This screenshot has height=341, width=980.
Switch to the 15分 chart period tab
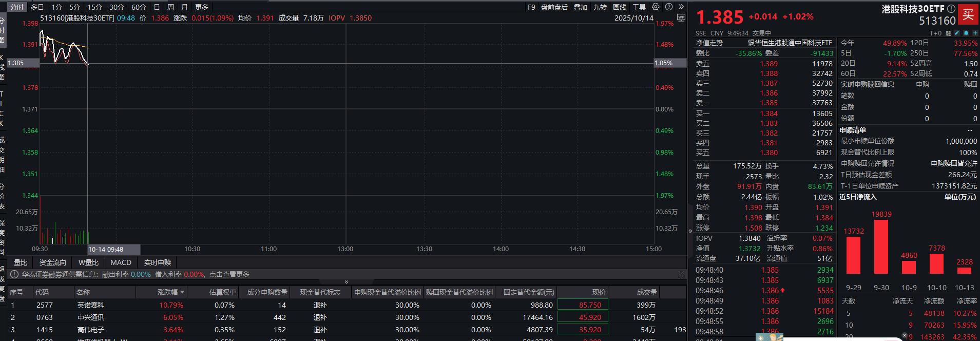click(x=94, y=7)
